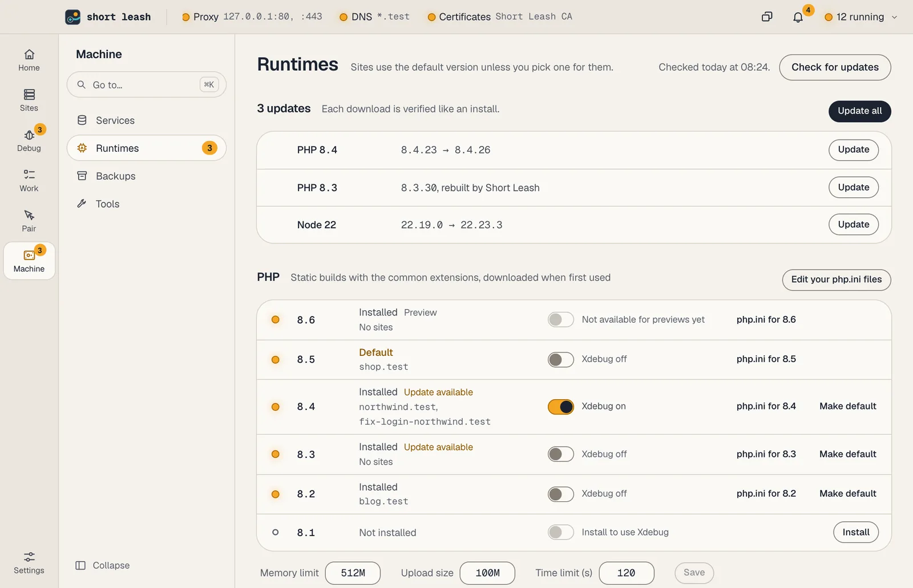Click the disabled PHP 8.6 preview toggle
913x588 pixels.
coord(560,319)
